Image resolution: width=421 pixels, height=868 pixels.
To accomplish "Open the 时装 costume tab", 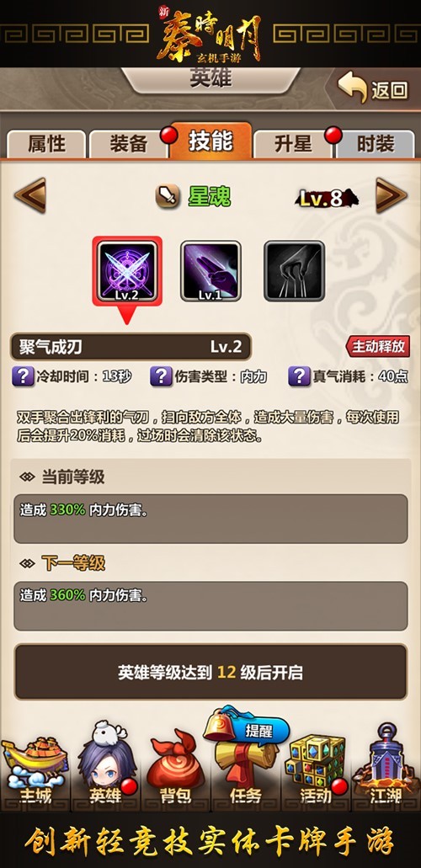I will click(375, 144).
